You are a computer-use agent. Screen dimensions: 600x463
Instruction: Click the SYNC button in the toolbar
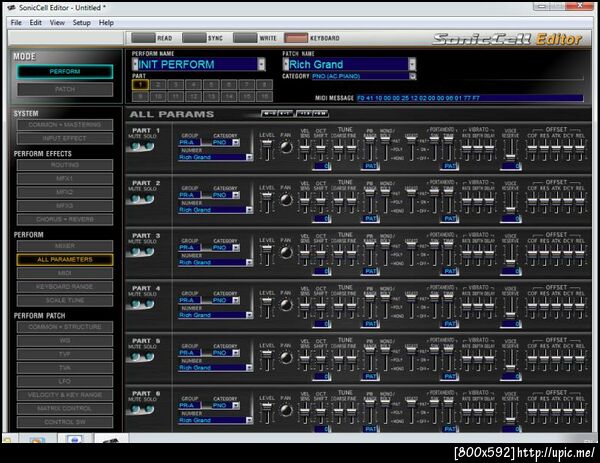coord(194,38)
